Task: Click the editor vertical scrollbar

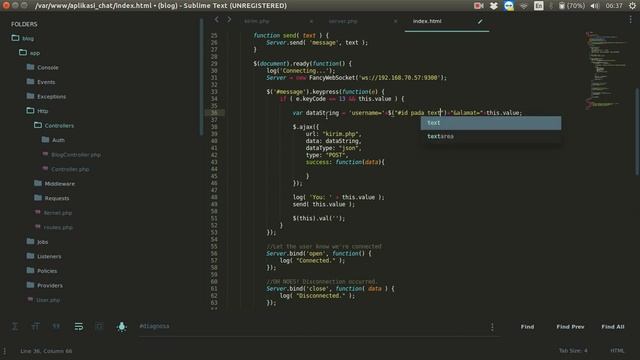Action: coord(637,131)
